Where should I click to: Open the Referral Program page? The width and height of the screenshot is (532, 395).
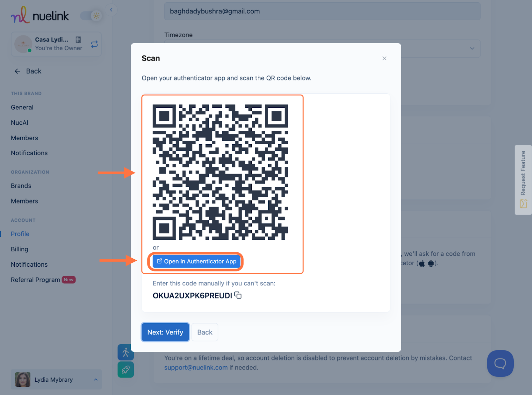tap(43, 280)
